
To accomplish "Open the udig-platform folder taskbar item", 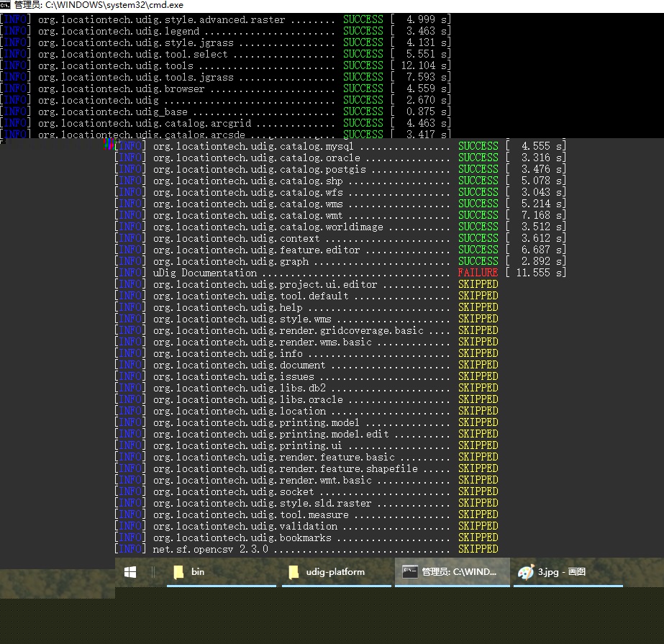I will coord(337,572).
